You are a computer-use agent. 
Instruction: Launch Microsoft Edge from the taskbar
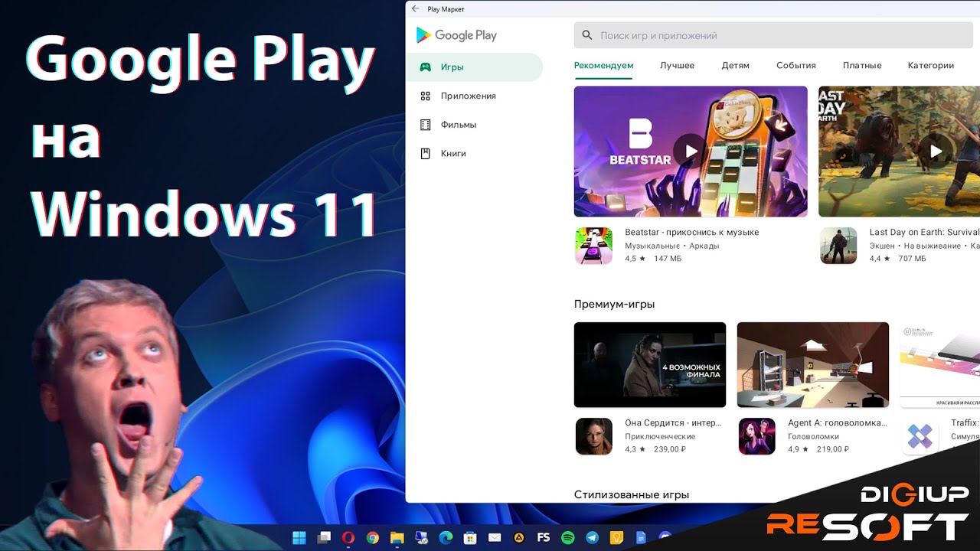[x=446, y=538]
